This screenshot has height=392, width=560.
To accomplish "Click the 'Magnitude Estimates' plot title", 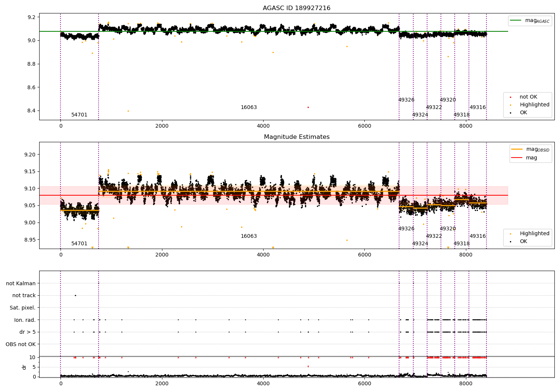I will point(296,137).
